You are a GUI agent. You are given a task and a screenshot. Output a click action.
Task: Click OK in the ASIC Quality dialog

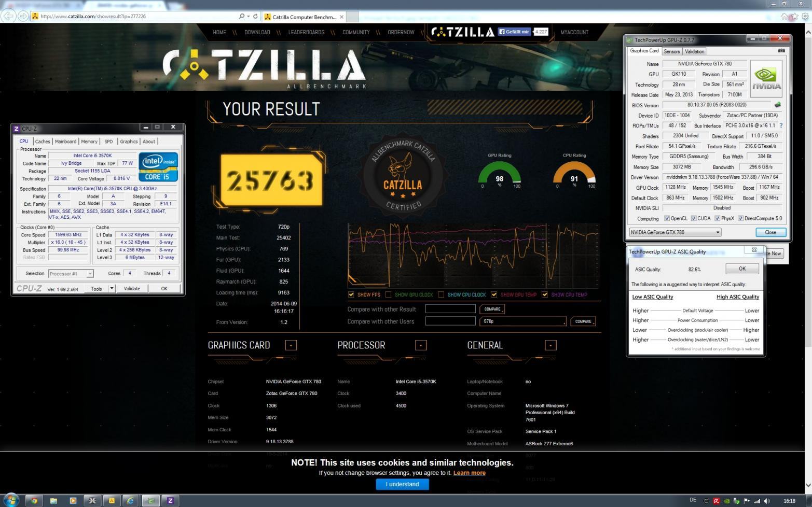(x=742, y=269)
